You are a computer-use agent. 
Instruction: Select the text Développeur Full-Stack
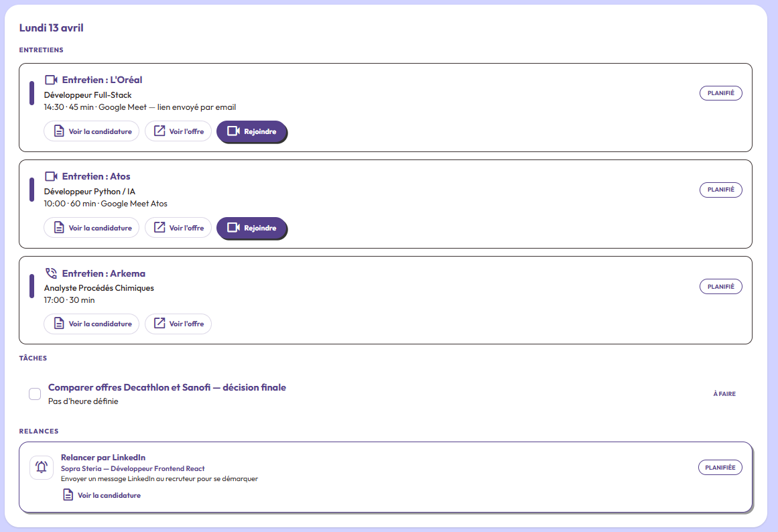pyautogui.click(x=88, y=94)
